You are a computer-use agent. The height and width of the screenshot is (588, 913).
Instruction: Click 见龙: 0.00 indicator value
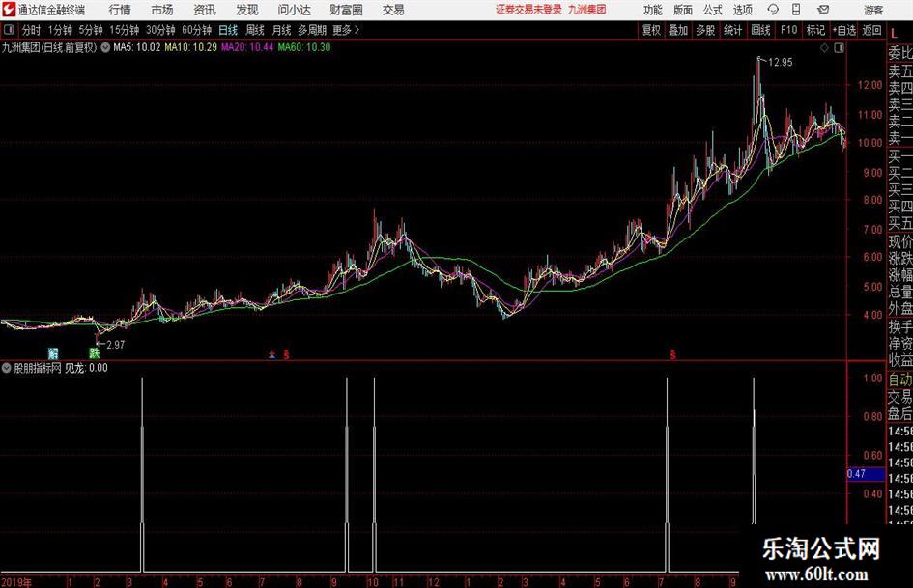(86, 368)
